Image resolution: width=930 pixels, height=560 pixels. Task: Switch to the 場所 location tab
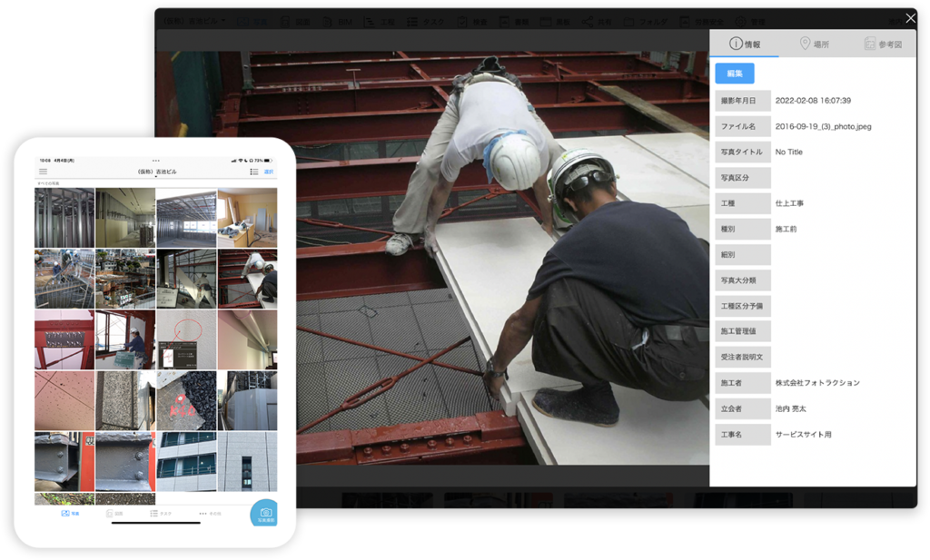point(814,44)
